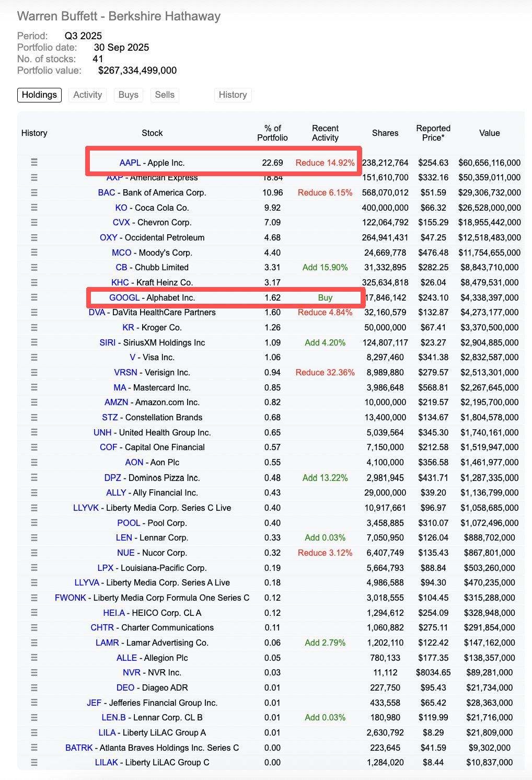Click the history icon beside Dominos Pizza
The height and width of the screenshot is (780, 532).
coord(34,478)
